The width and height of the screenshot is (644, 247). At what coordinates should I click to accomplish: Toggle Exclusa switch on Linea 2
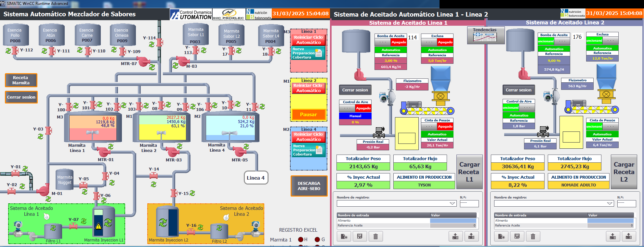pyautogui.click(x=602, y=41)
